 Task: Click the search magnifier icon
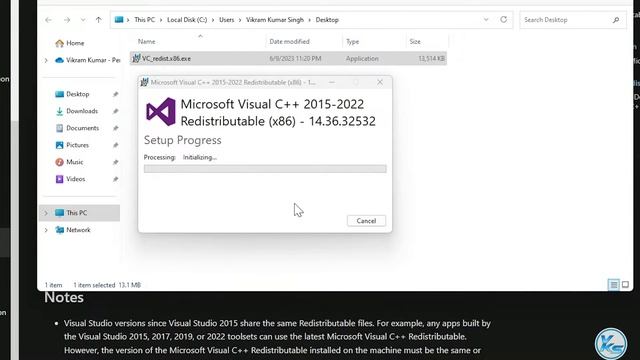coord(616,20)
